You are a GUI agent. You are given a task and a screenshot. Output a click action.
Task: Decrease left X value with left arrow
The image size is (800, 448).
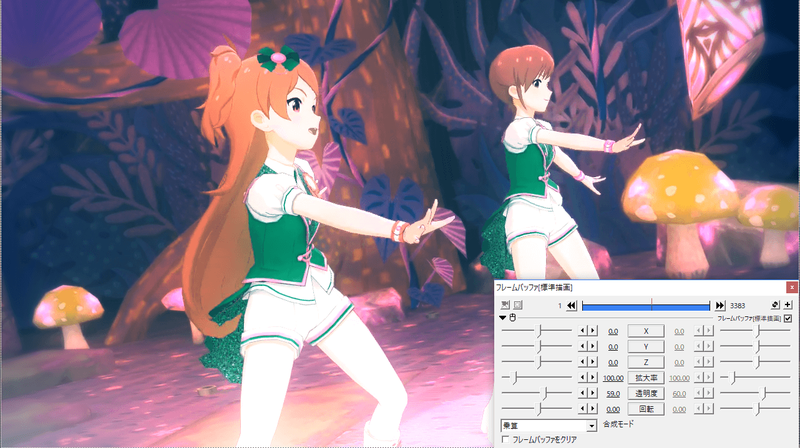tap(583, 331)
